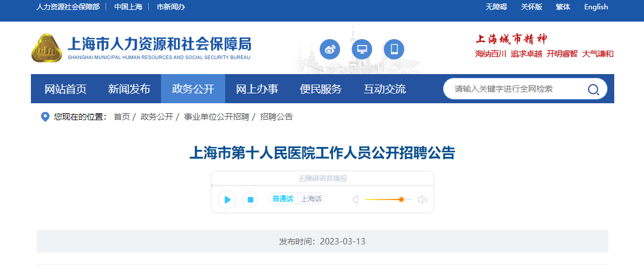This screenshot has height=280, width=644.
Task: Click the 海纳百川 slogan text
Action: click(x=491, y=54)
